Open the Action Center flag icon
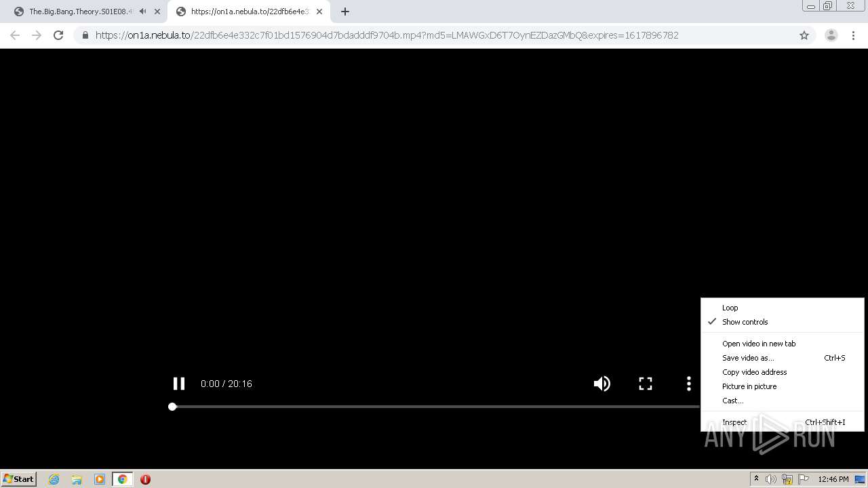 coord(804,479)
